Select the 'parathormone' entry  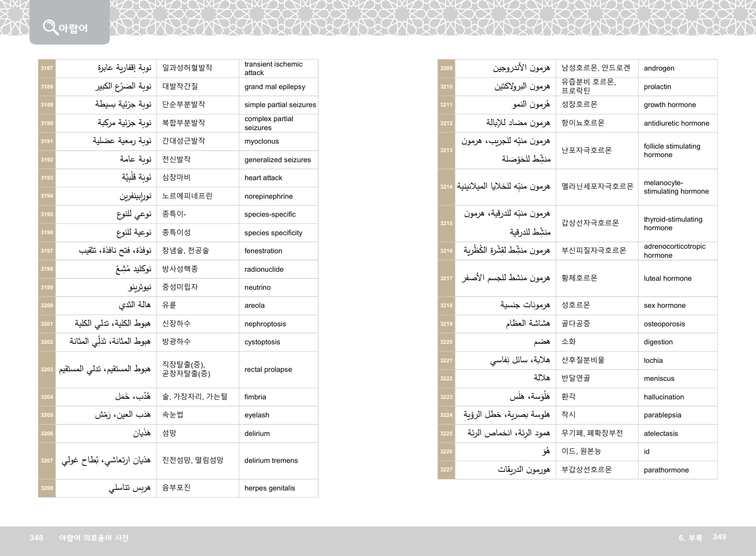coord(666,470)
